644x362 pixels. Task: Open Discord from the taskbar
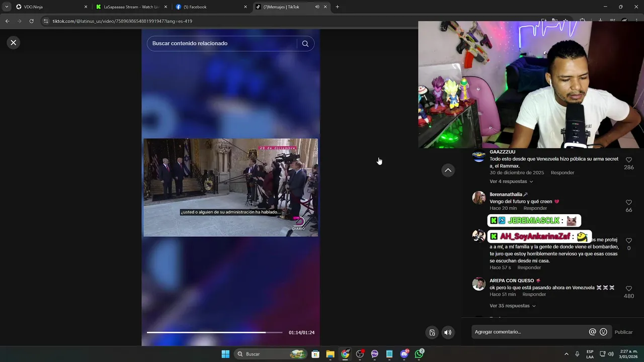tap(404, 354)
